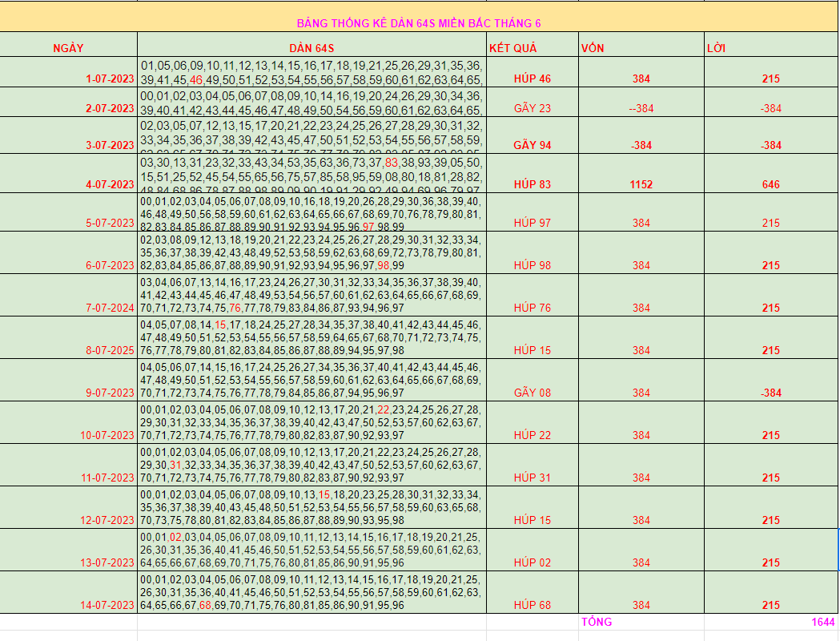
Task: Click LỜI -384 in the GÃY 23 row
Action: point(771,102)
